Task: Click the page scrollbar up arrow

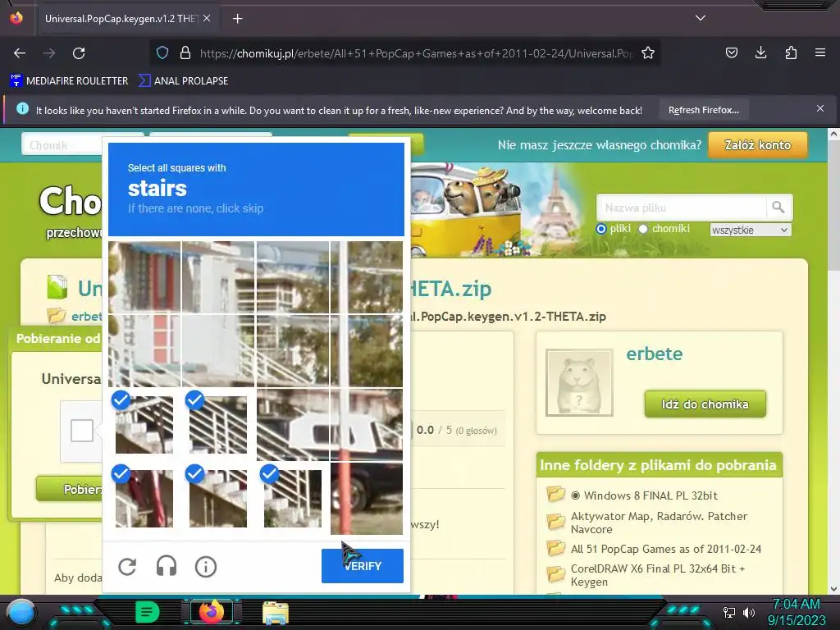Action: pos(833,135)
